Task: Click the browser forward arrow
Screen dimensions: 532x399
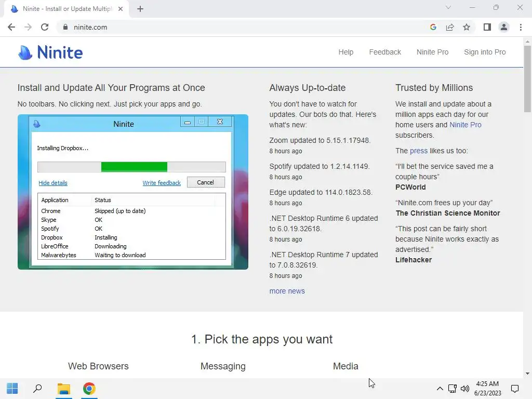Action: [28, 27]
